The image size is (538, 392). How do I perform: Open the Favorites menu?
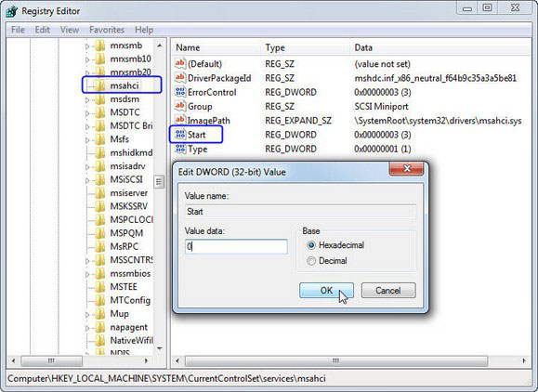pyautogui.click(x=107, y=30)
